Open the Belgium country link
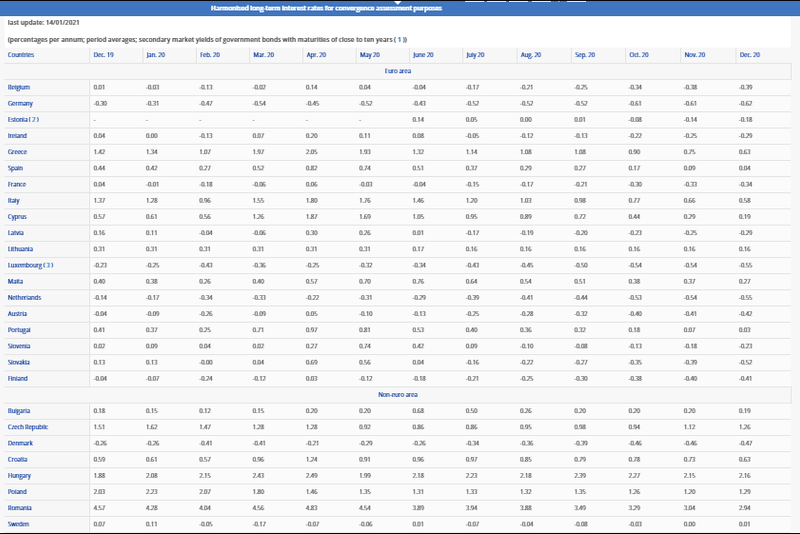 pyautogui.click(x=19, y=87)
